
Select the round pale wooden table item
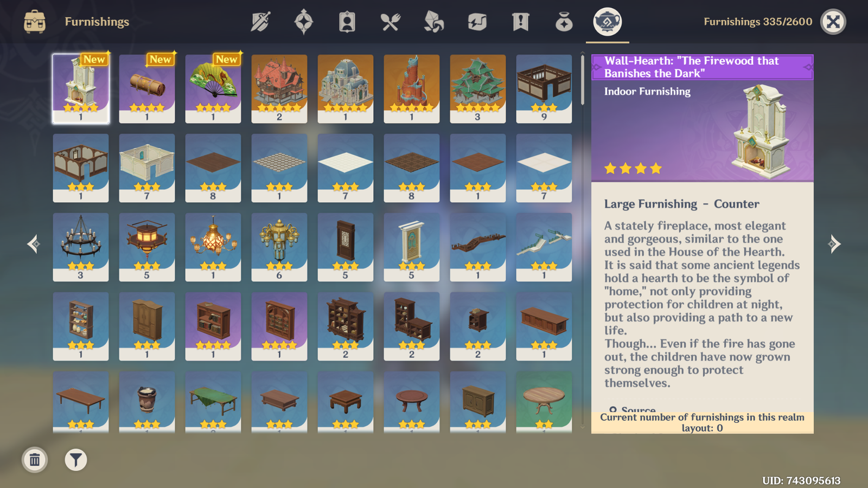(544, 402)
